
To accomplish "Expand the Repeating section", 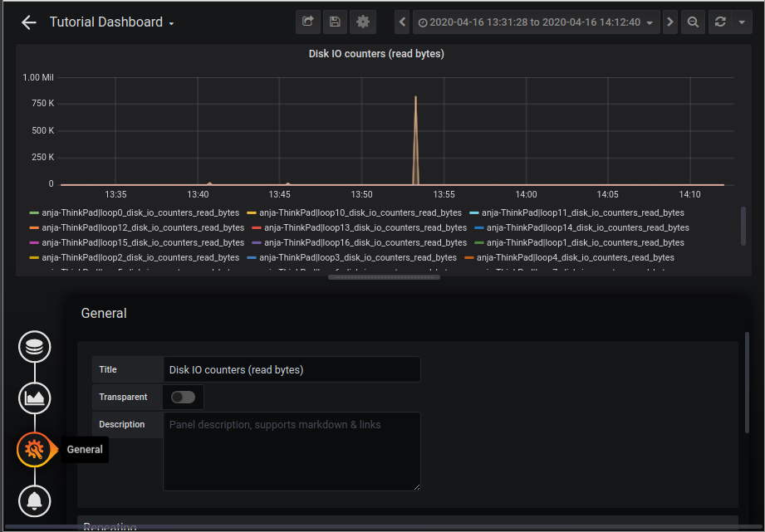I will point(109,526).
